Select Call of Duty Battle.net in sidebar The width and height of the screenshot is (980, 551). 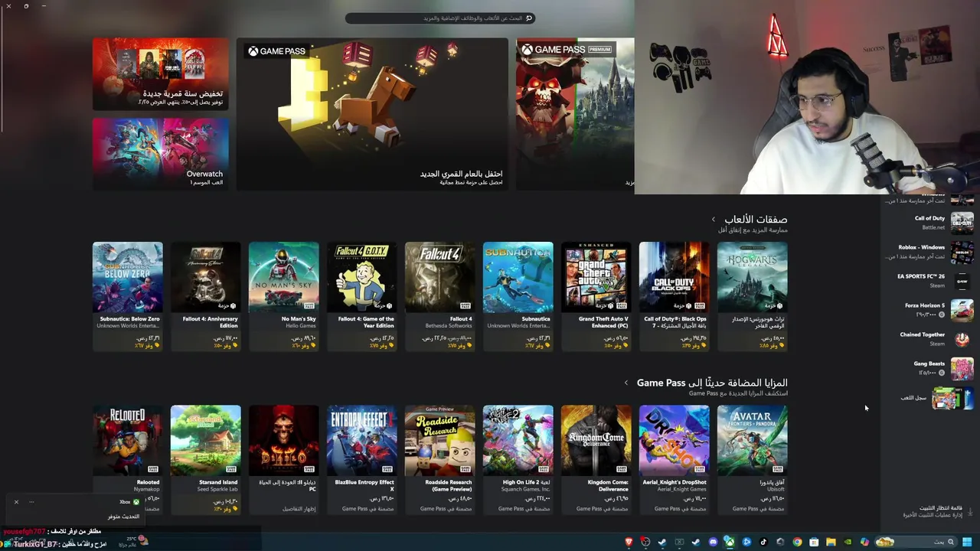(x=929, y=223)
